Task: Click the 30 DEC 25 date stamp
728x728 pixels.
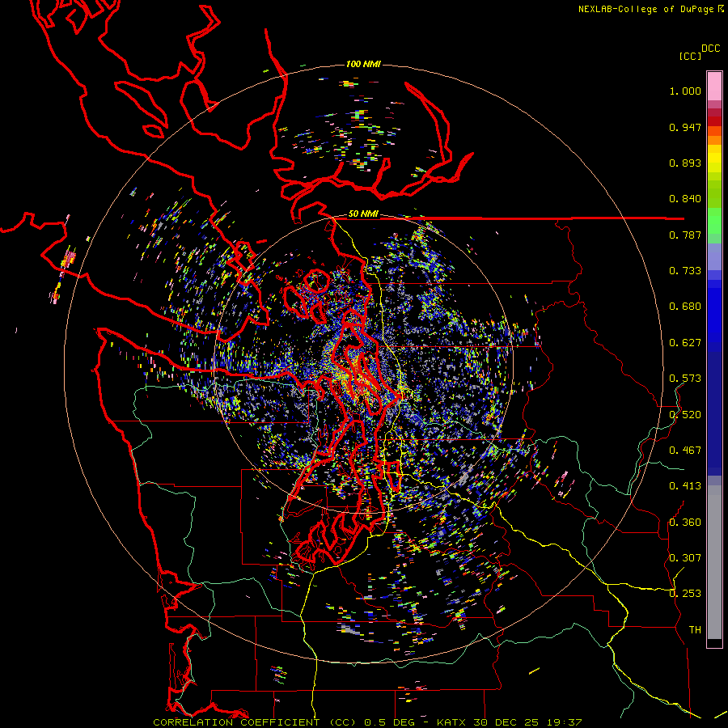Action: click(x=506, y=722)
